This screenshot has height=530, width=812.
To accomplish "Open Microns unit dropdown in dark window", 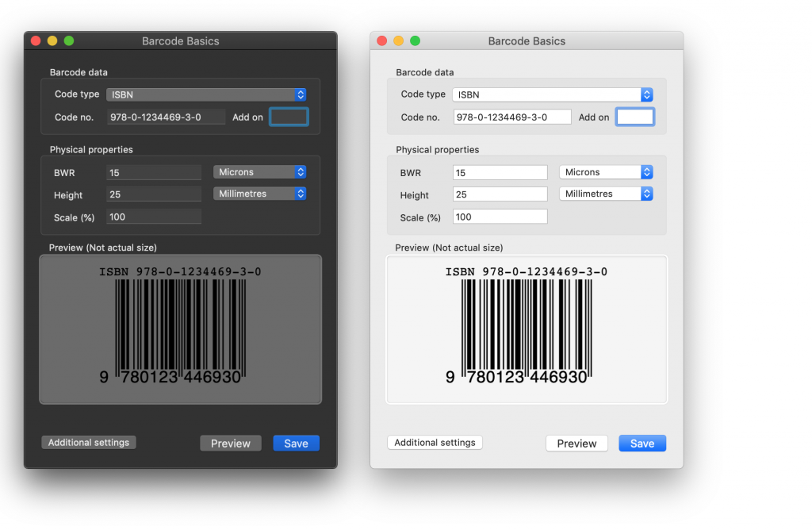I will click(x=259, y=172).
